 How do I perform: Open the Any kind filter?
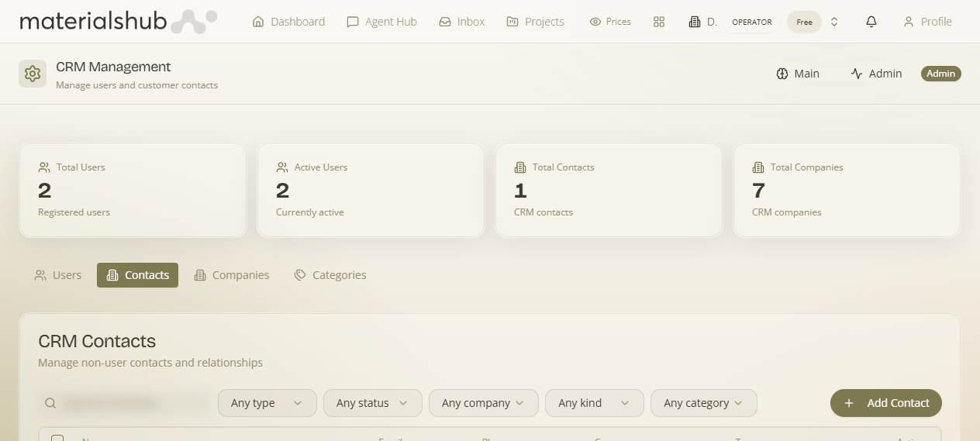click(x=595, y=403)
